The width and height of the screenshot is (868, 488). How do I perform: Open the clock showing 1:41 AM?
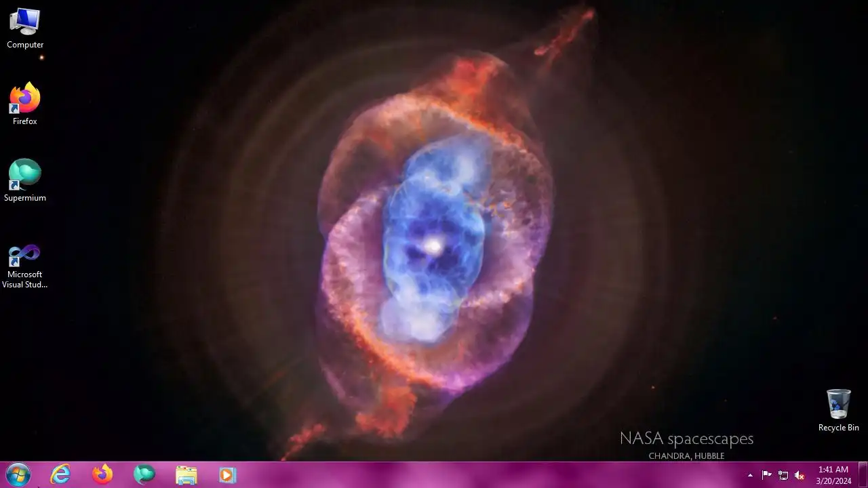point(833,475)
